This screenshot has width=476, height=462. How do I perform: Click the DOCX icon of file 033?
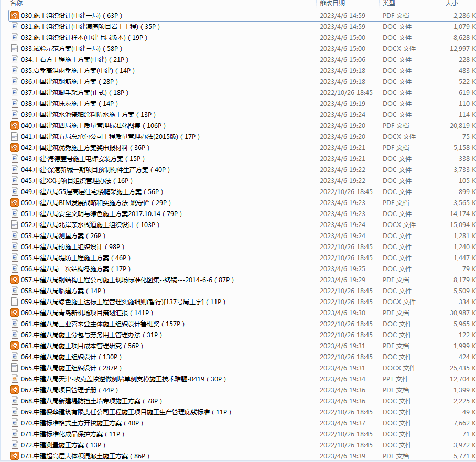click(x=14, y=49)
